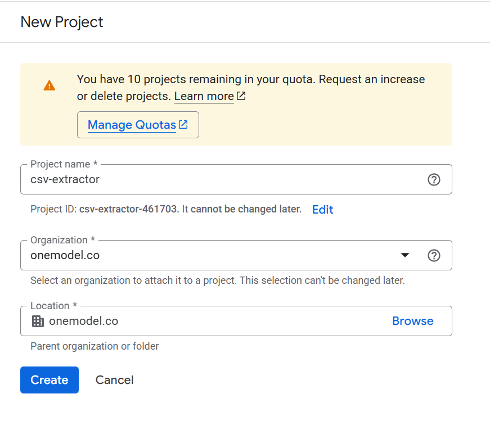Image resolution: width=490 pixels, height=448 pixels.
Task: Click the quota remaining warning message
Action: (x=250, y=79)
